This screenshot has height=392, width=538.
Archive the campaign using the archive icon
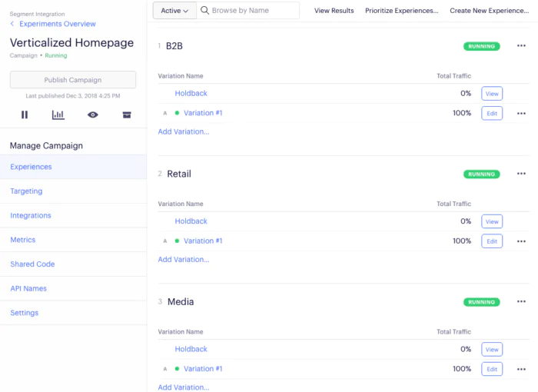pos(127,115)
